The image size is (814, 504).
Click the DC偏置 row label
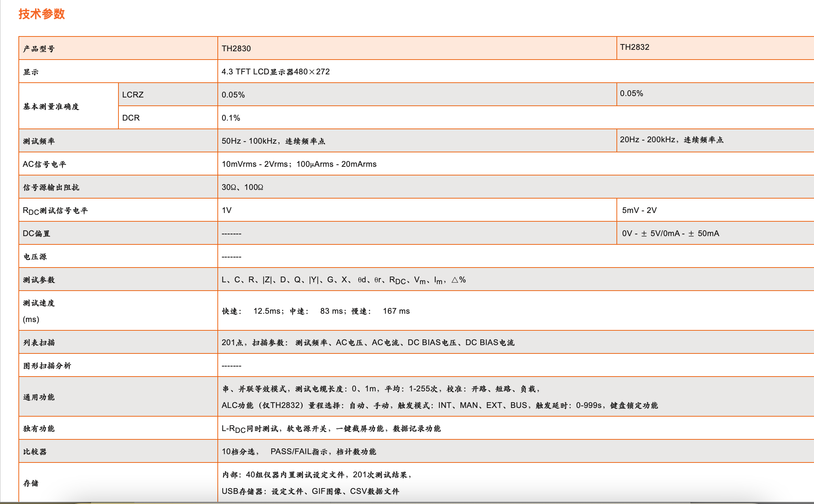(36, 234)
